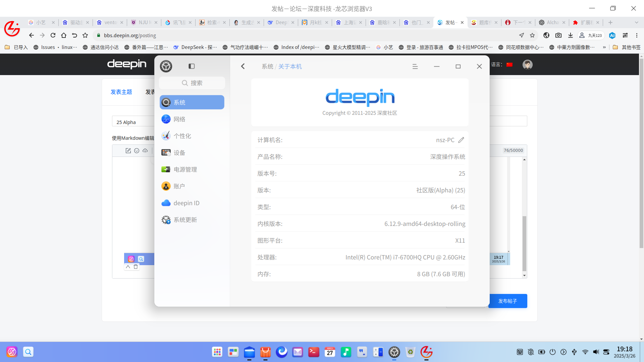The image size is (644, 362).
Task: Click the deepin forum logo
Action: (x=127, y=64)
